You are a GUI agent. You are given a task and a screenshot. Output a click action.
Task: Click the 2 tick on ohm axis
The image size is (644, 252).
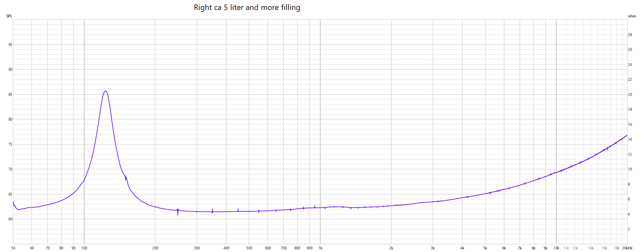point(629,229)
